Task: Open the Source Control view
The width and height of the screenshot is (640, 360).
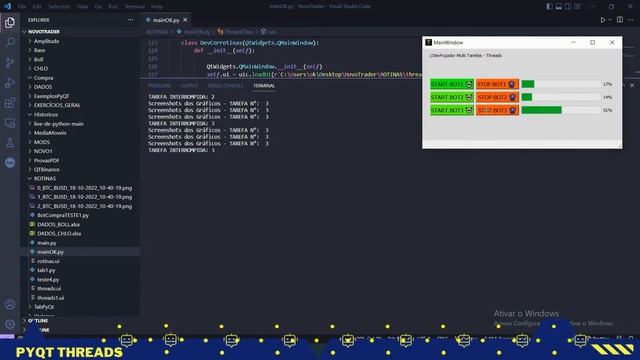Action: point(10,62)
